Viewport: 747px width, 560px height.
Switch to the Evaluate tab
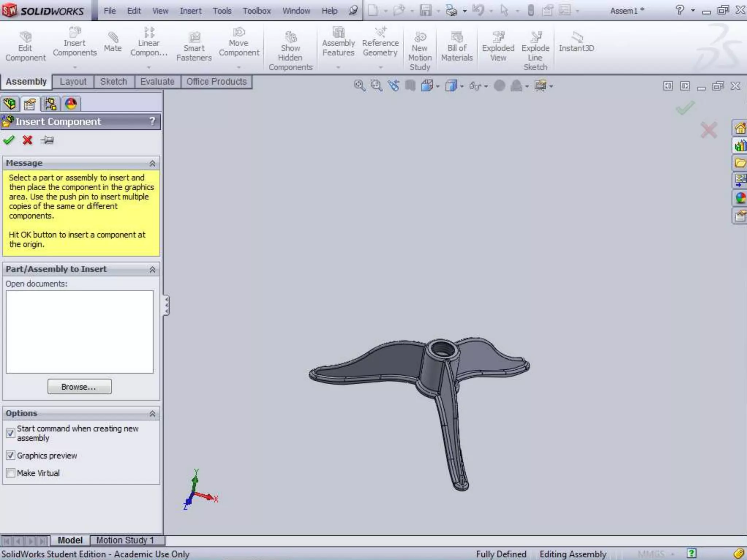(157, 82)
